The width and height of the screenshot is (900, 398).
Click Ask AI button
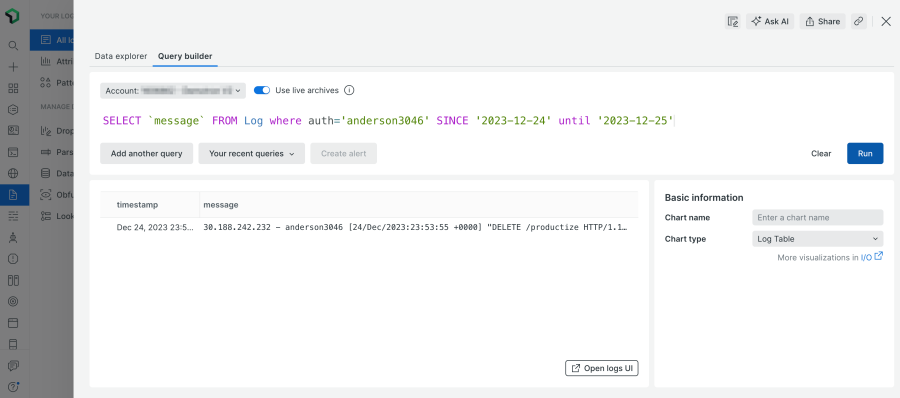(770, 21)
